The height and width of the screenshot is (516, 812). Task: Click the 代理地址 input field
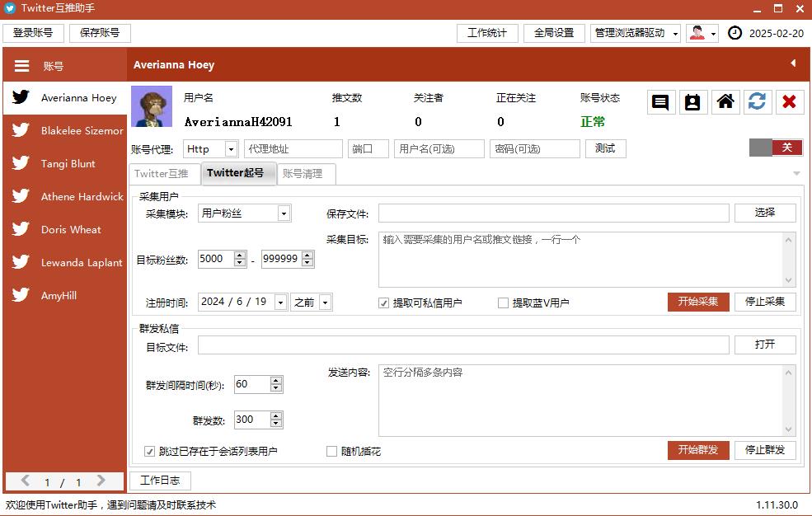click(293, 149)
